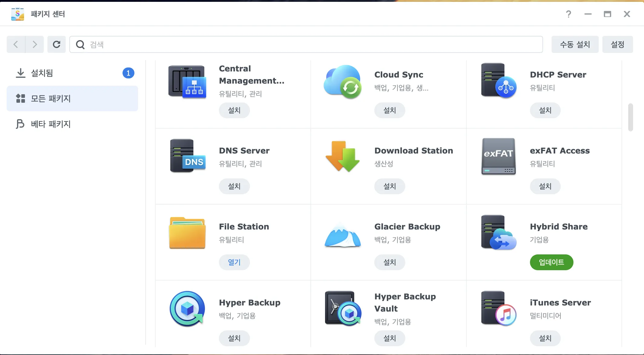644x355 pixels.
Task: Click the magnifier search icon
Action: coord(80,45)
